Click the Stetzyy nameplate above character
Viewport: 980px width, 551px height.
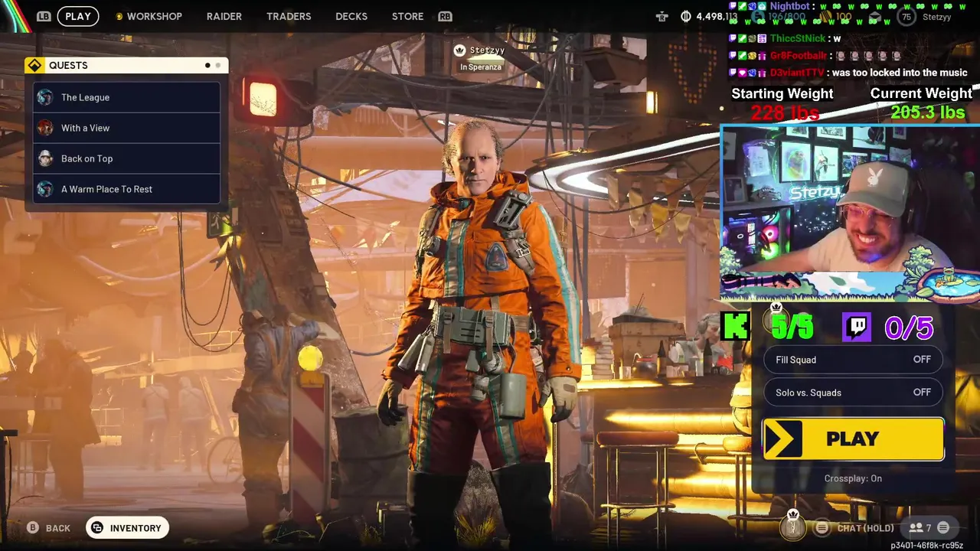[x=487, y=51]
